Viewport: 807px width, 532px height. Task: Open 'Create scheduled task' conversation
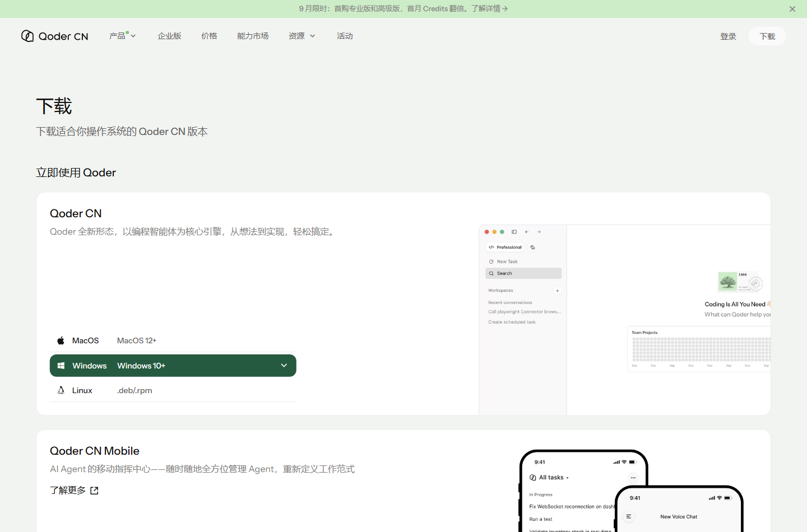(x=512, y=322)
